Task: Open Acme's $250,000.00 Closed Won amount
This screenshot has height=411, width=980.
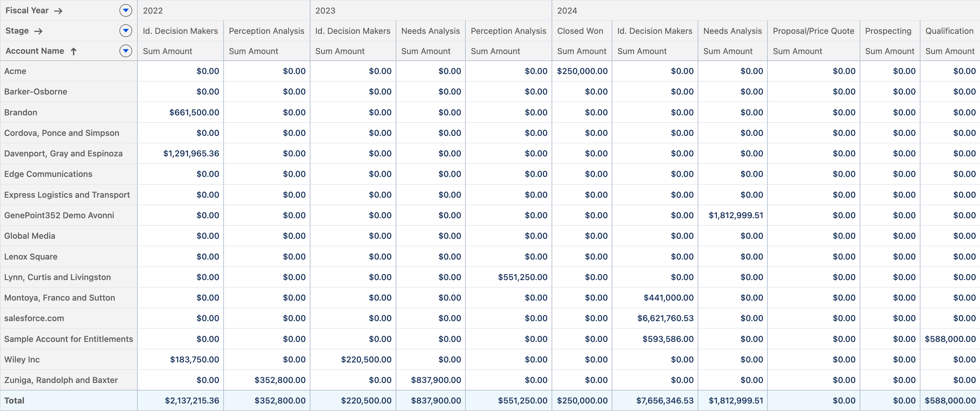Action: (582, 71)
